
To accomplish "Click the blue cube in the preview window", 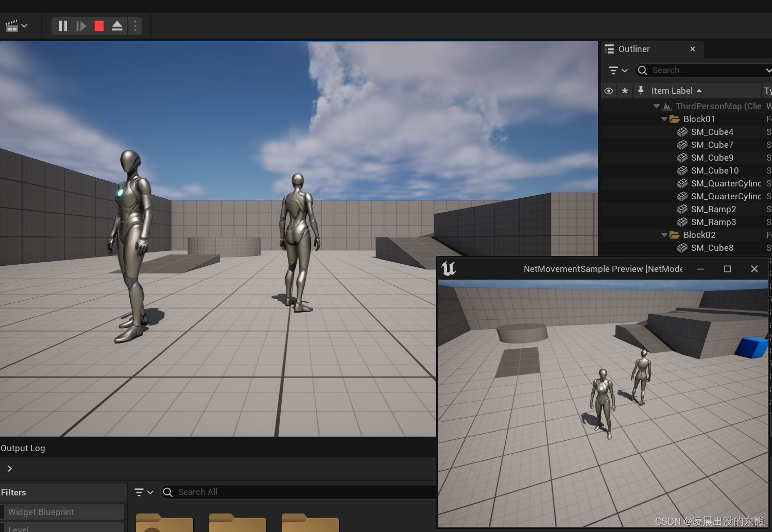I will click(752, 347).
